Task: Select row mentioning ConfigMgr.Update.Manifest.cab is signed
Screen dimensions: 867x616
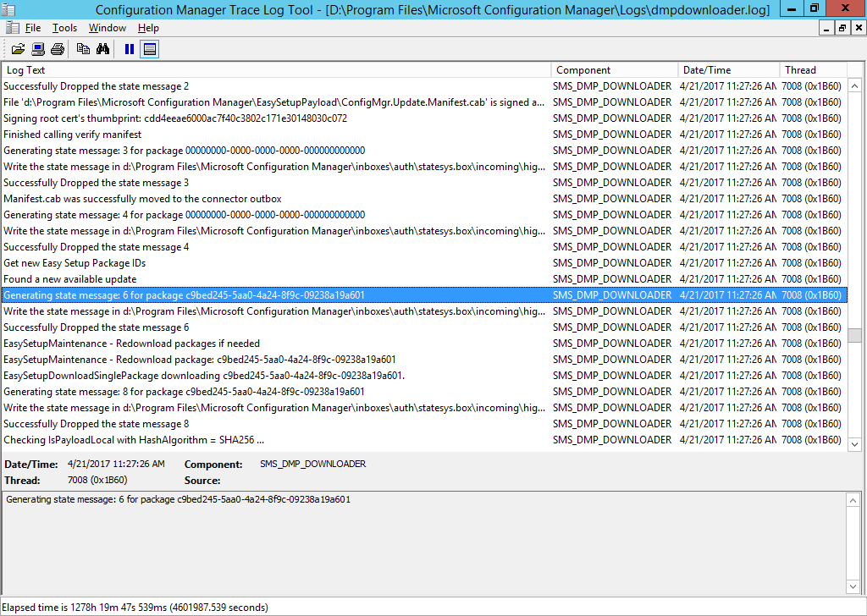Action: [x=424, y=102]
